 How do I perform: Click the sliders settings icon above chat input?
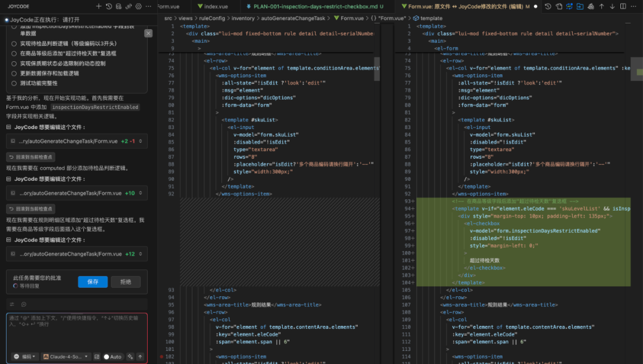(x=12, y=304)
